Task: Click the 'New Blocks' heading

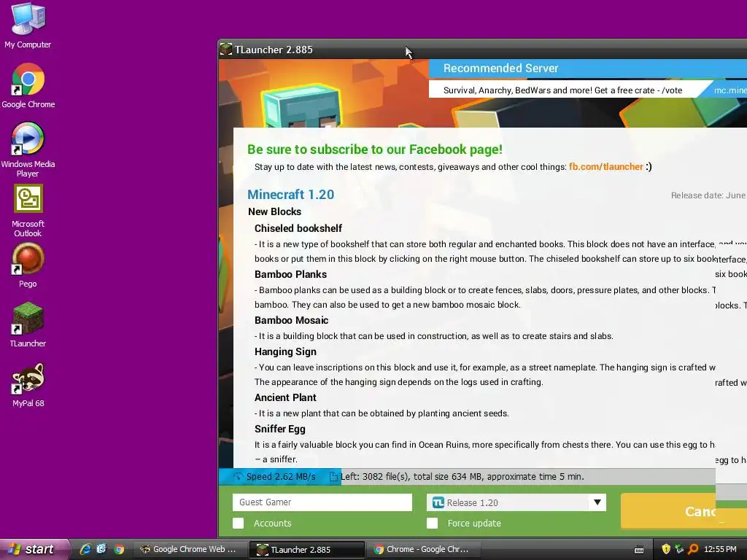Action: pyautogui.click(x=274, y=211)
